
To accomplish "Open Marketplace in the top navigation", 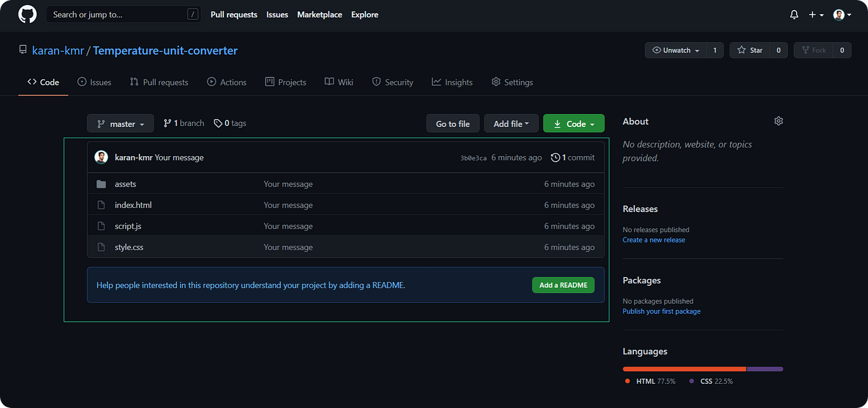I will pyautogui.click(x=319, y=14).
